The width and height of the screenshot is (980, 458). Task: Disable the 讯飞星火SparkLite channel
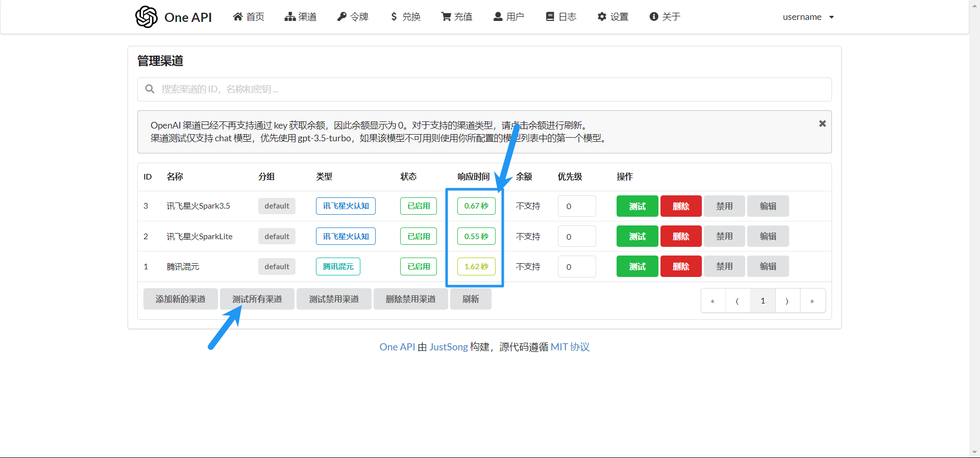(x=724, y=237)
